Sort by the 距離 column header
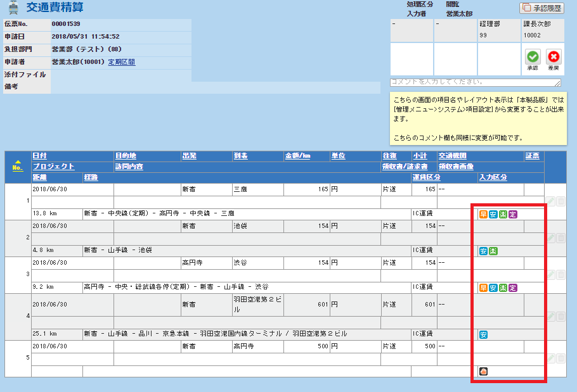This screenshot has width=577, height=392. click(x=39, y=177)
